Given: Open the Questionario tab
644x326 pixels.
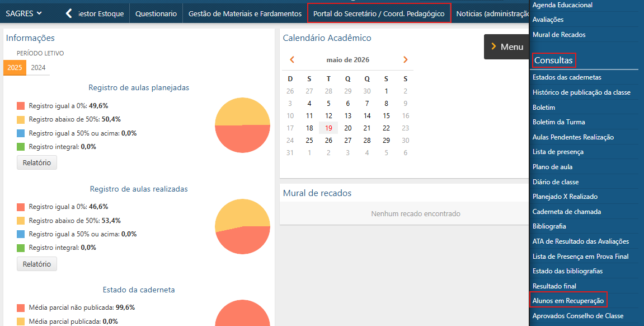Looking at the screenshot, I should coord(156,13).
